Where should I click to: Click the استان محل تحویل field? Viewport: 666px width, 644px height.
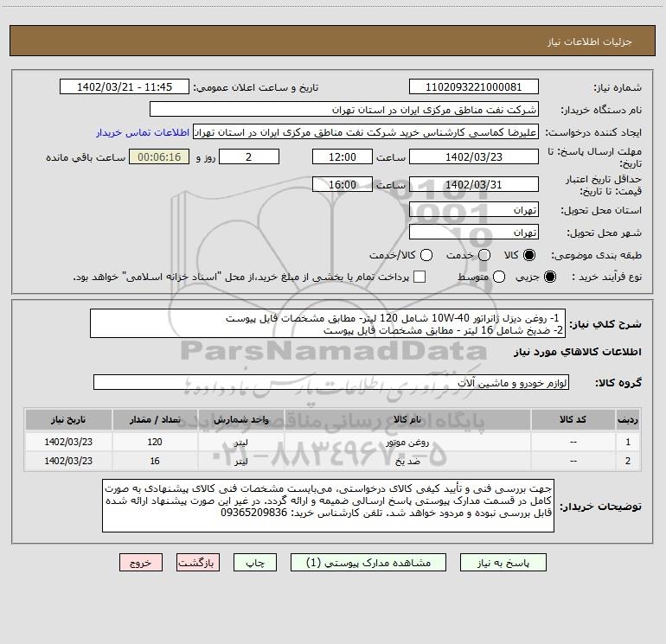click(x=474, y=210)
